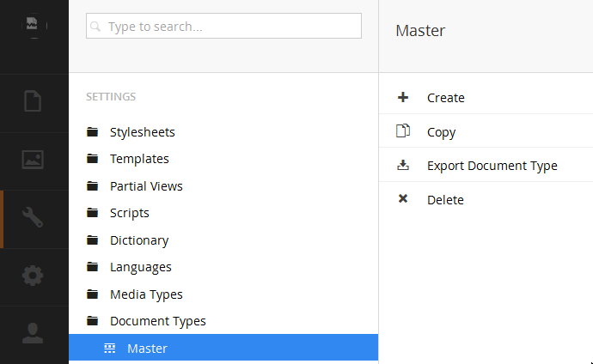Open the Stylesheets tree node
This screenshot has height=364, width=593.
tap(142, 132)
